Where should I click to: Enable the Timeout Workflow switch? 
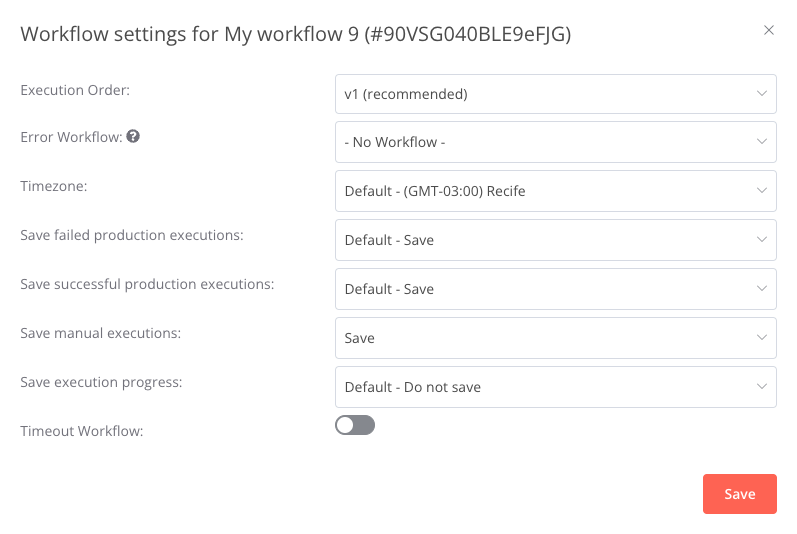click(x=355, y=426)
